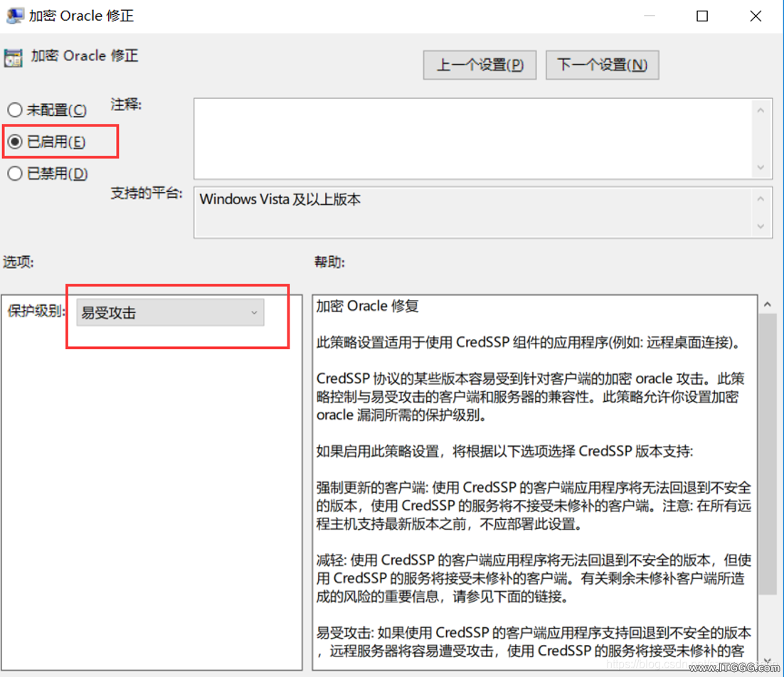Click the 下一个设置(N) button
This screenshot has width=784, height=677.
tap(602, 65)
